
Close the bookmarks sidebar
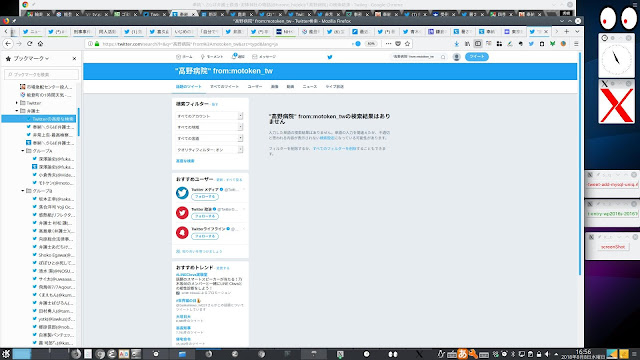tap(74, 58)
